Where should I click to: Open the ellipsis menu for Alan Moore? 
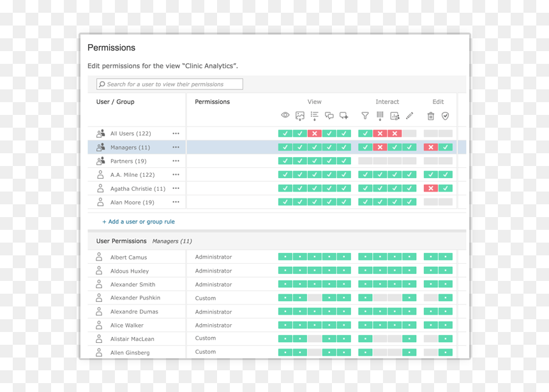[x=176, y=202]
